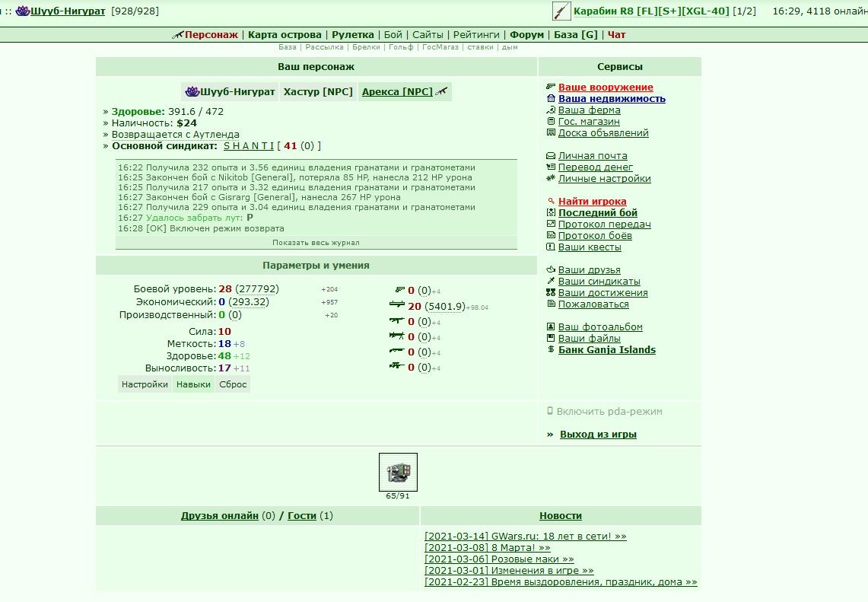Click the Настройки button under parameters
Image resolution: width=868 pixels, height=602 pixels.
pos(145,384)
